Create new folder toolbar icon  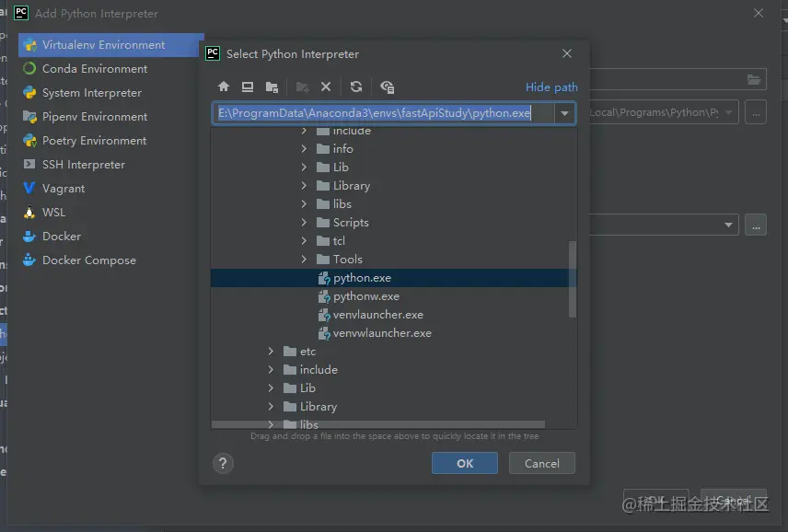pos(303,87)
